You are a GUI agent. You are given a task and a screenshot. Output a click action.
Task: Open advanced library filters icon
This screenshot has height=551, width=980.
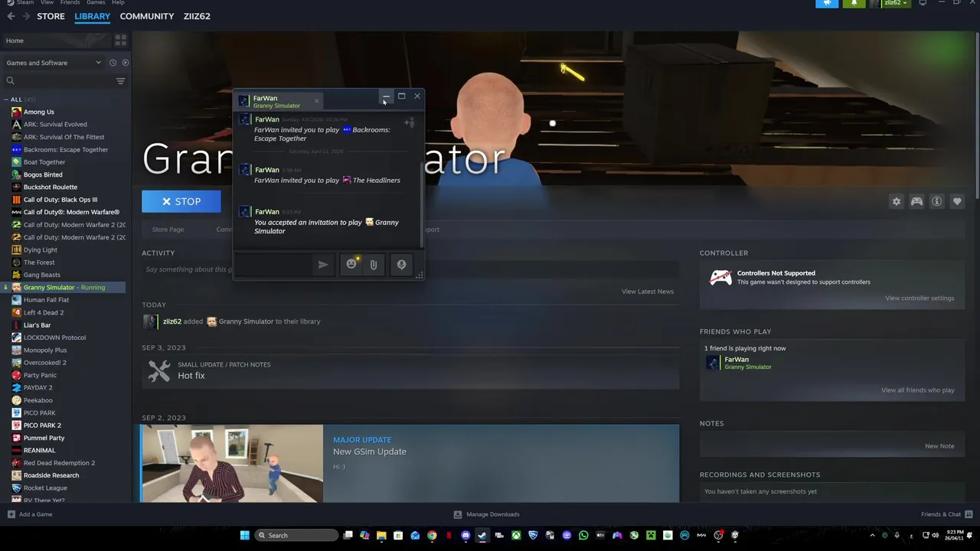pos(120,80)
